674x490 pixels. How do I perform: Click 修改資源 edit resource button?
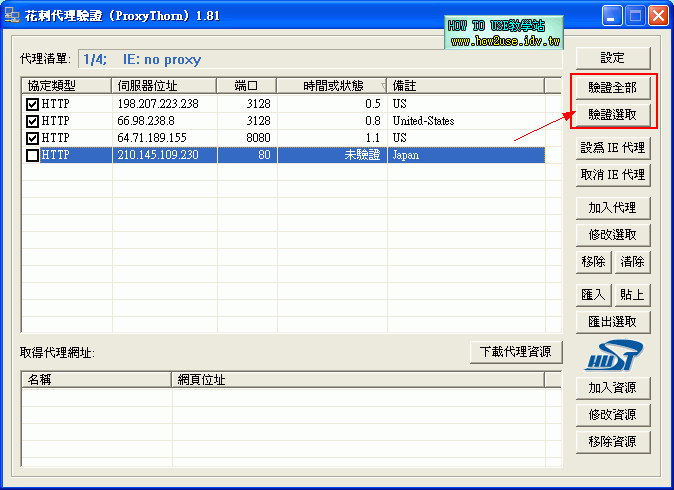pyautogui.click(x=613, y=415)
